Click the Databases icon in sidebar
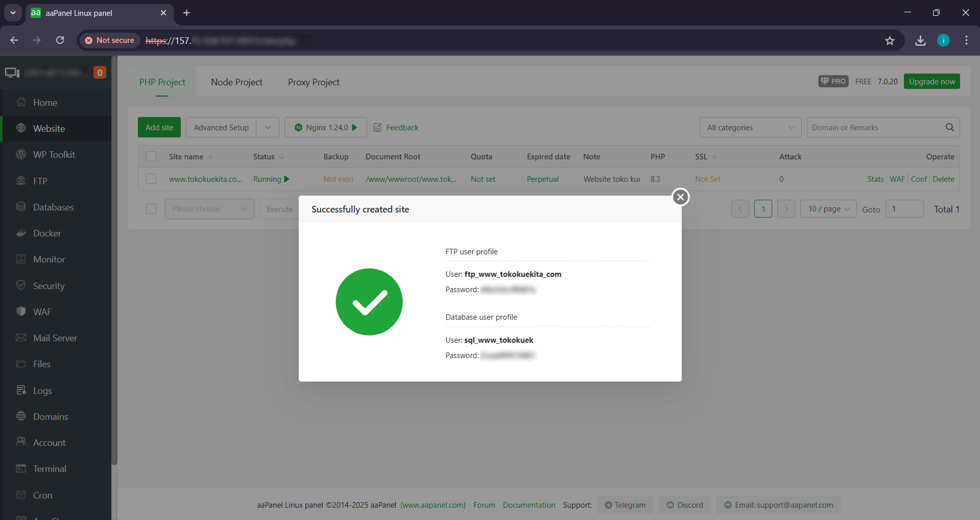Viewport: 980px width, 520px height. 21,207
